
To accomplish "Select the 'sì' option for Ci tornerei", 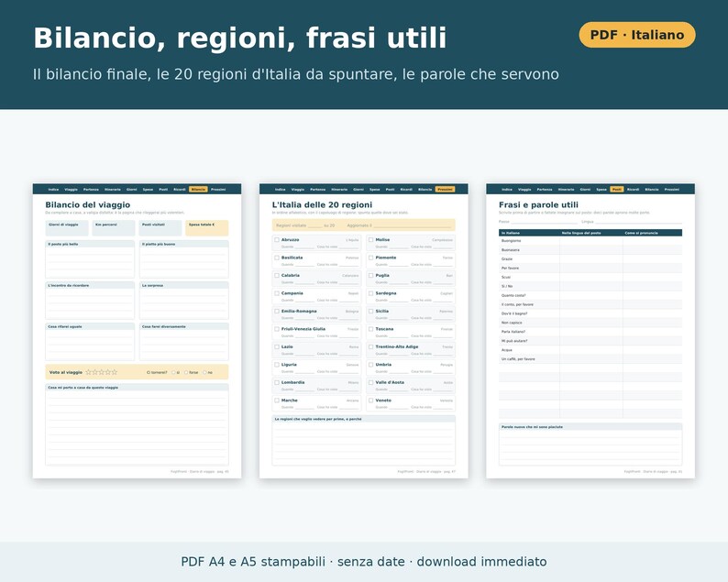I will (x=173, y=372).
